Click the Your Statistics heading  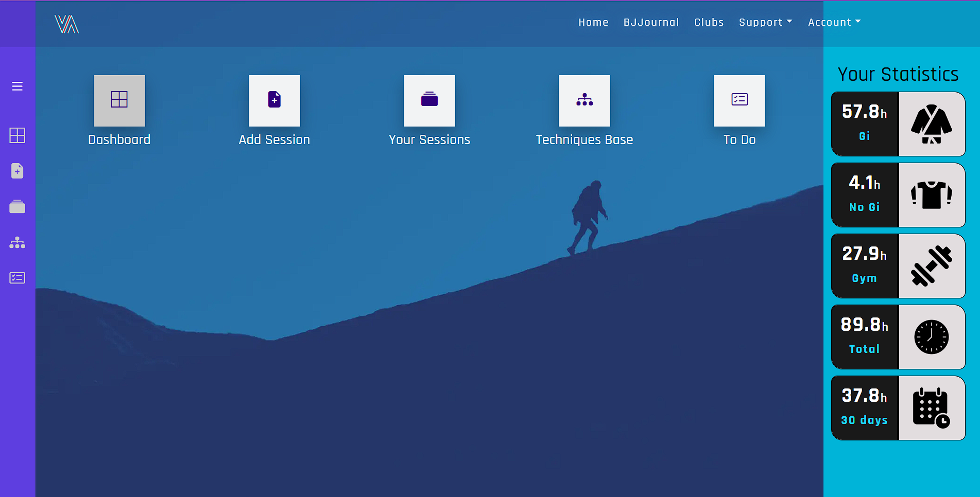(898, 74)
